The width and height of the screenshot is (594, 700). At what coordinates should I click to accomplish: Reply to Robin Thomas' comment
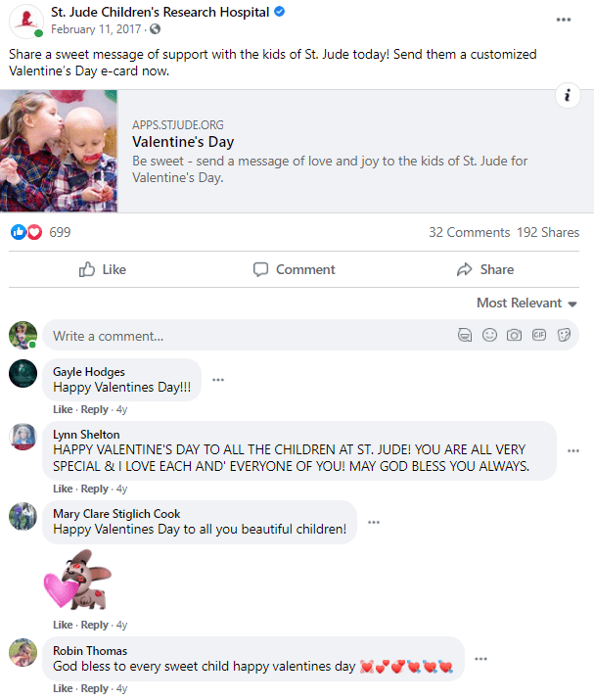pyautogui.click(x=95, y=688)
